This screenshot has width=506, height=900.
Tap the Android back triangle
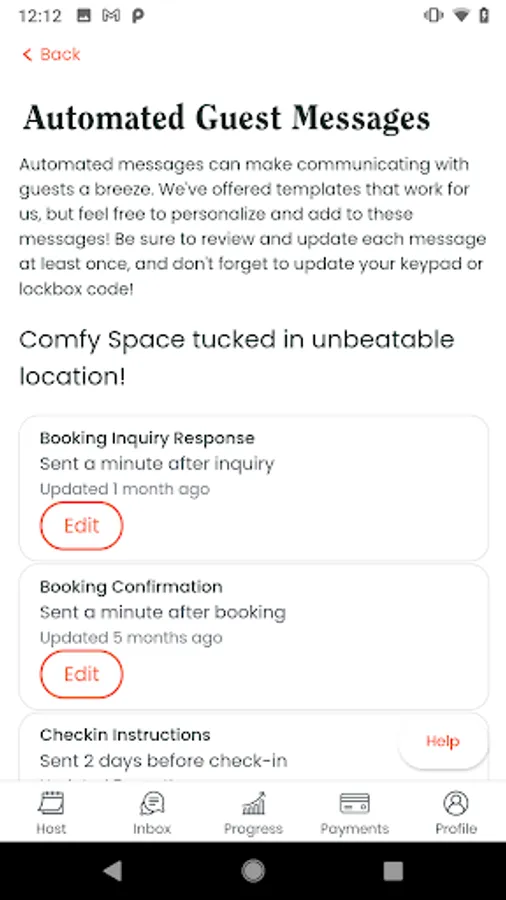pyautogui.click(x=113, y=871)
